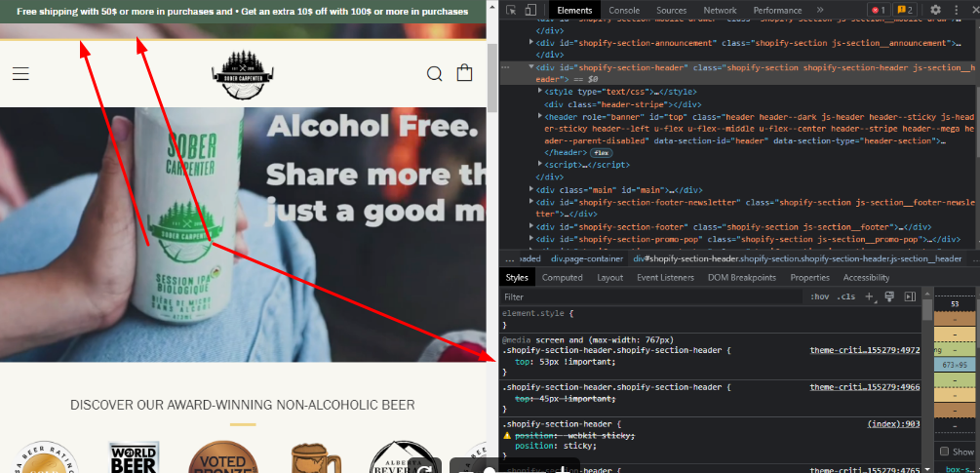
Task: Click the red error count badge
Action: click(879, 10)
